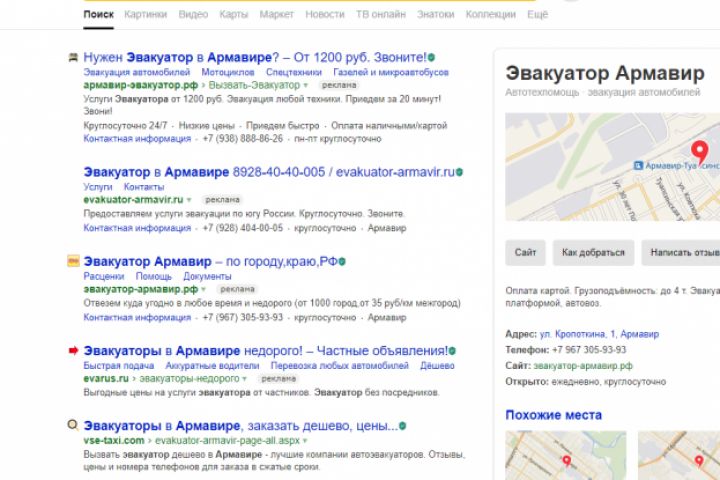The height and width of the screenshot is (480, 720).
Task: Click the green badge after 'Частные объявления!' title
Action: (x=452, y=351)
